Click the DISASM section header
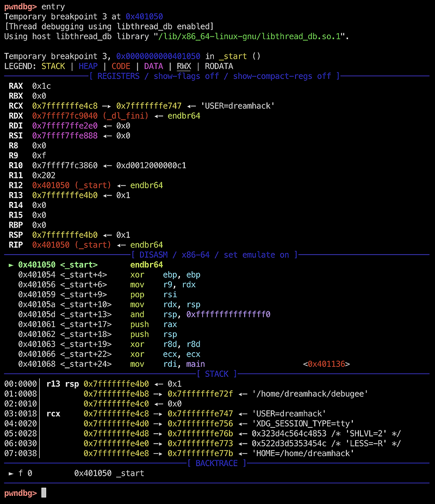This screenshot has height=504, width=435. click(214, 255)
